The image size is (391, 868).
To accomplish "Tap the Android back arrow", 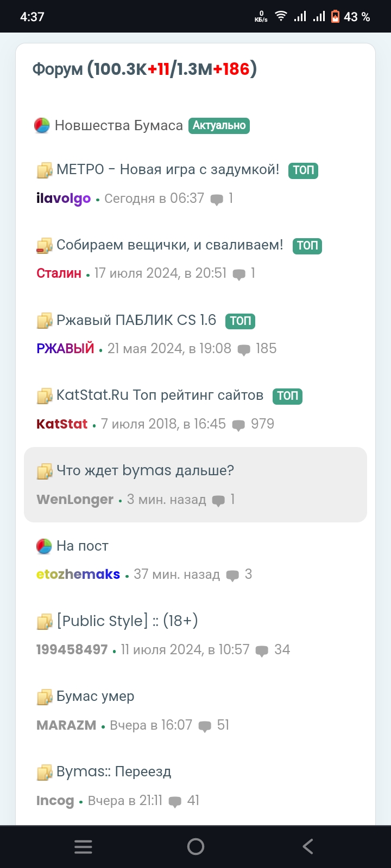I will [x=308, y=846].
